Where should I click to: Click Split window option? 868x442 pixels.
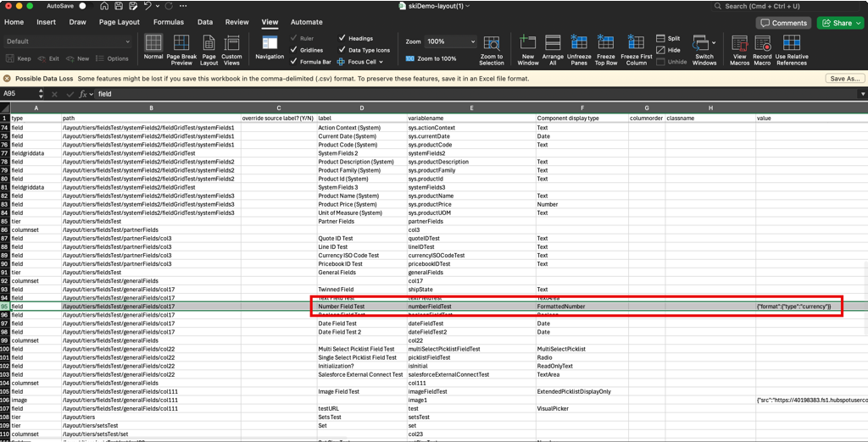click(x=668, y=39)
